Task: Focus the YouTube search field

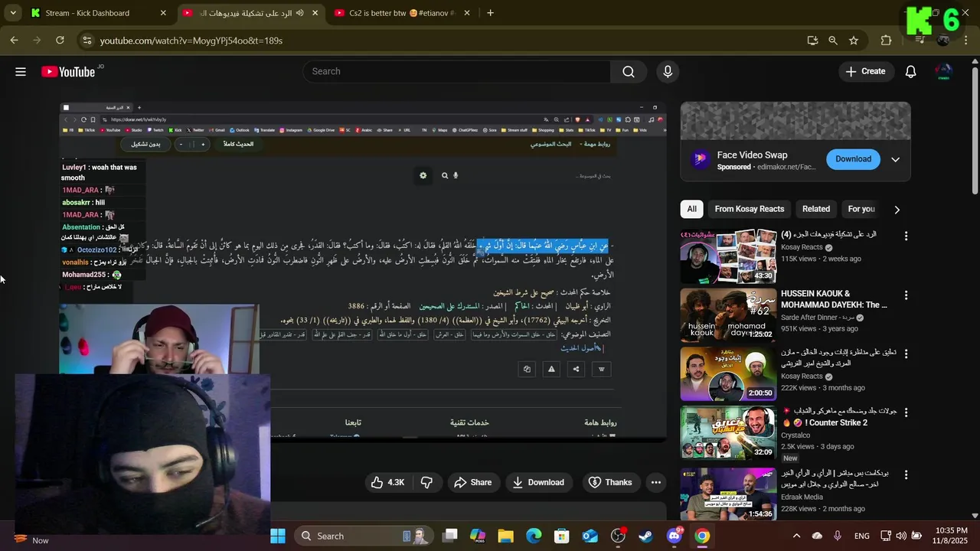Action: click(x=456, y=71)
